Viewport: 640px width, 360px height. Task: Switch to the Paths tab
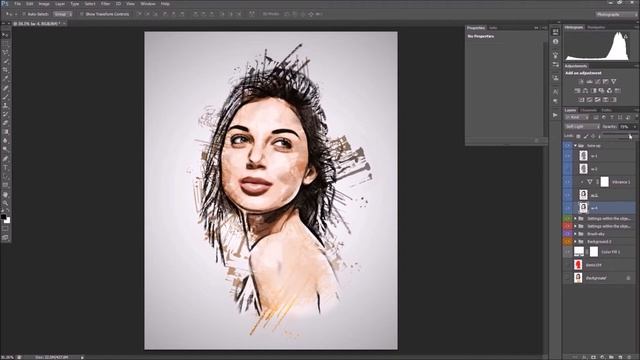point(607,110)
